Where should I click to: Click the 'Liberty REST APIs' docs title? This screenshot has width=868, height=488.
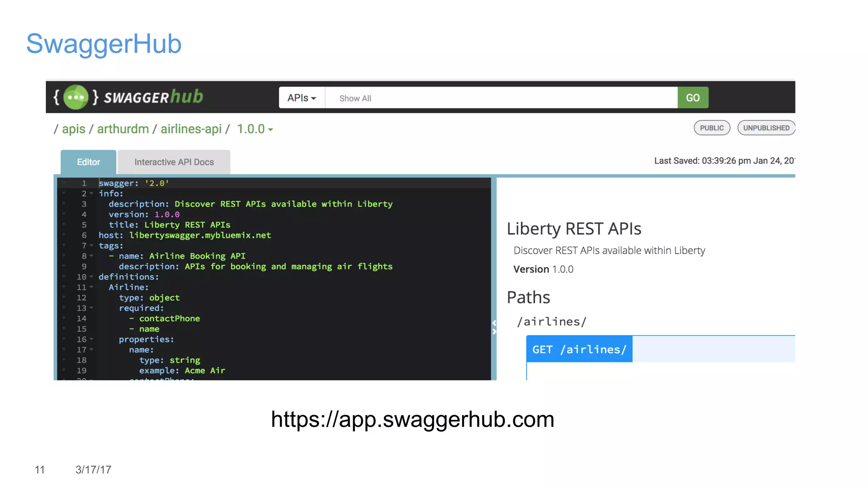point(574,229)
